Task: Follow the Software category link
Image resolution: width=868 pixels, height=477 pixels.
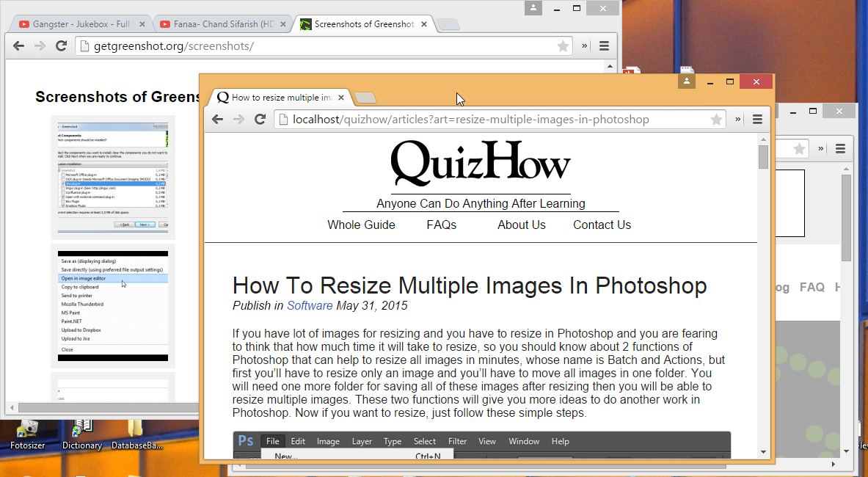Action: click(310, 305)
